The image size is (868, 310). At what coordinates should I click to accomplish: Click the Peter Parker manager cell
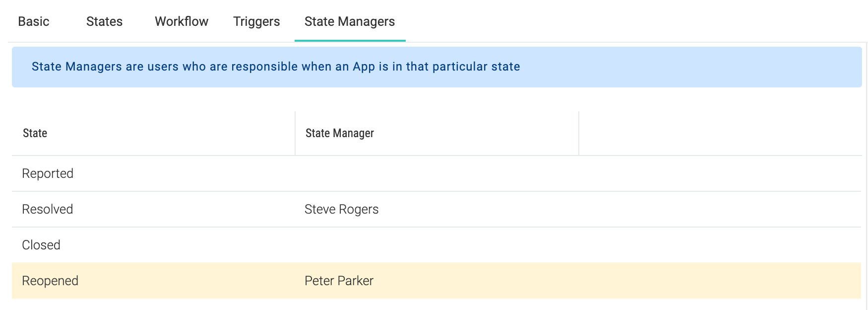[x=339, y=281]
